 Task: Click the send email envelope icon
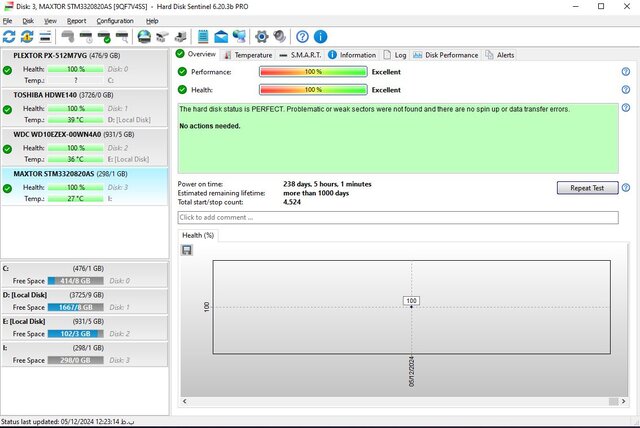[x=221, y=37]
